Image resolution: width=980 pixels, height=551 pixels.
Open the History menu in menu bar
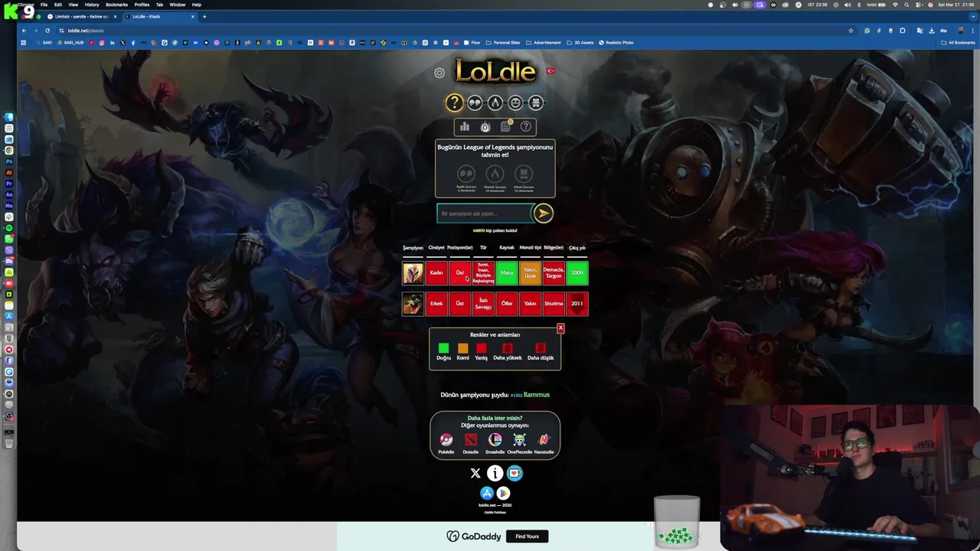(92, 5)
